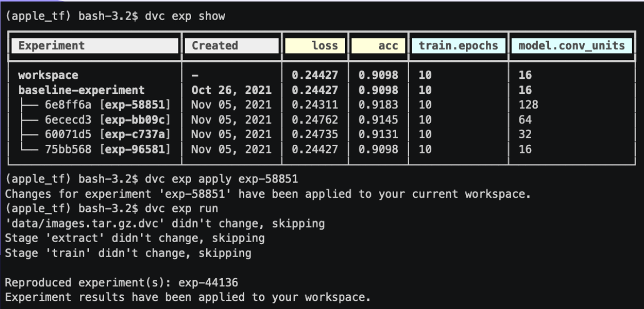Select the loss column header
The image size is (644, 309).
(315, 45)
